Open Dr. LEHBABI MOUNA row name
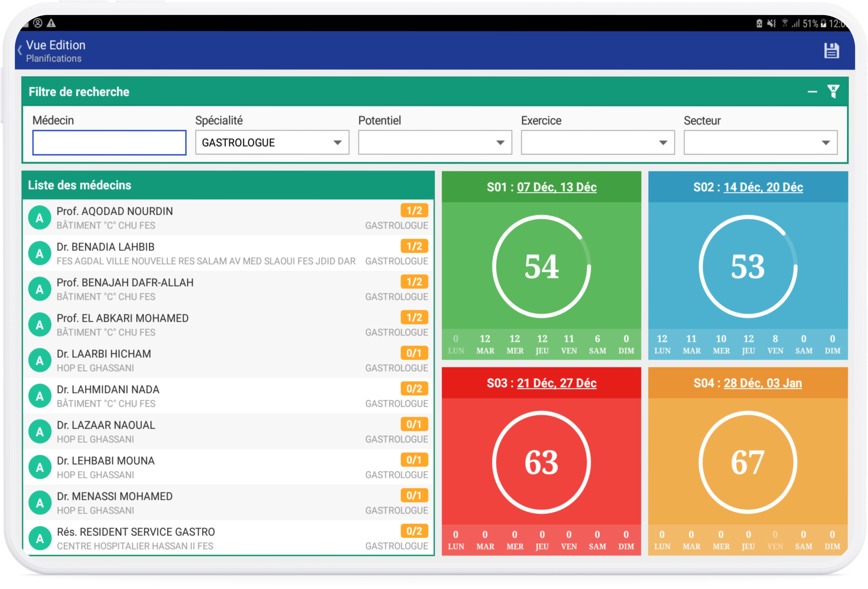868x589 pixels. [106, 461]
